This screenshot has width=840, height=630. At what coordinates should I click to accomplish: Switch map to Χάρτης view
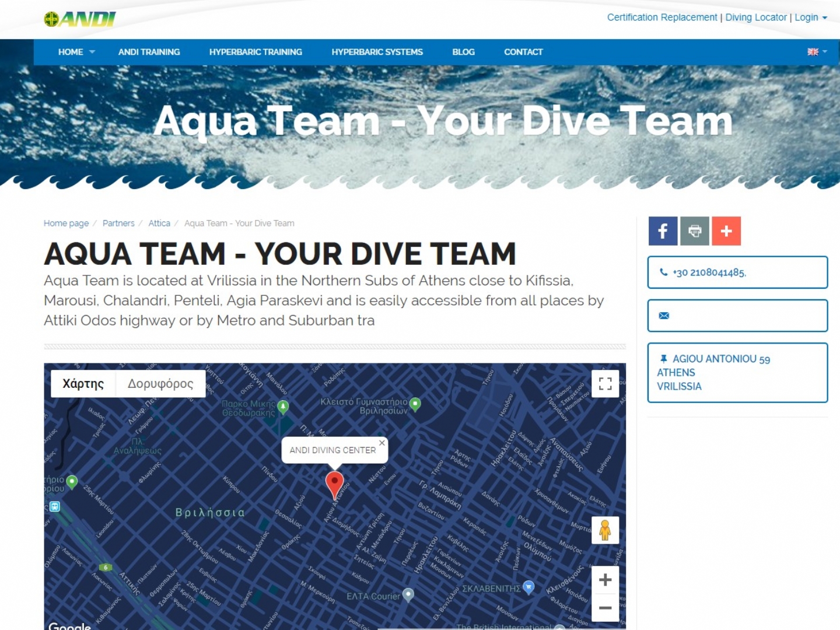point(83,384)
